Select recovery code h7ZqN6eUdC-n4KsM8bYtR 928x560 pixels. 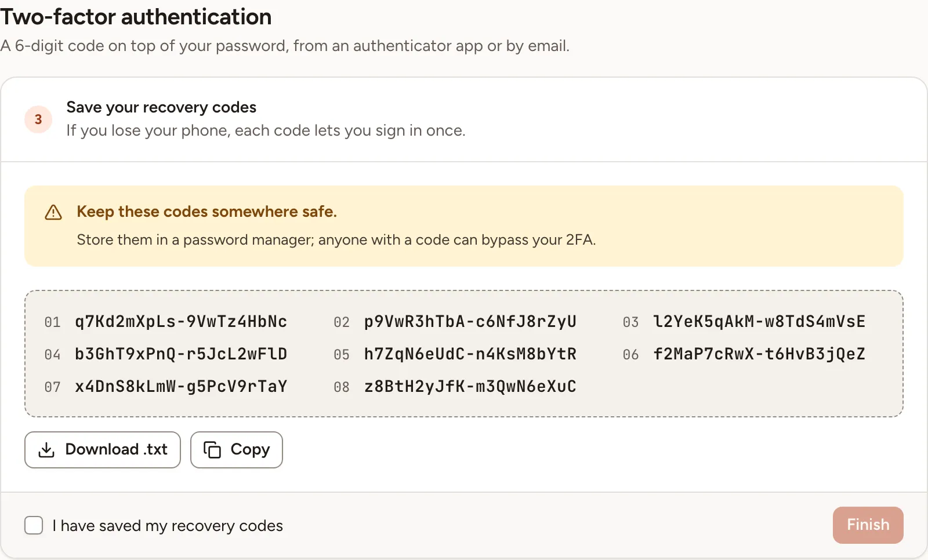tap(470, 354)
